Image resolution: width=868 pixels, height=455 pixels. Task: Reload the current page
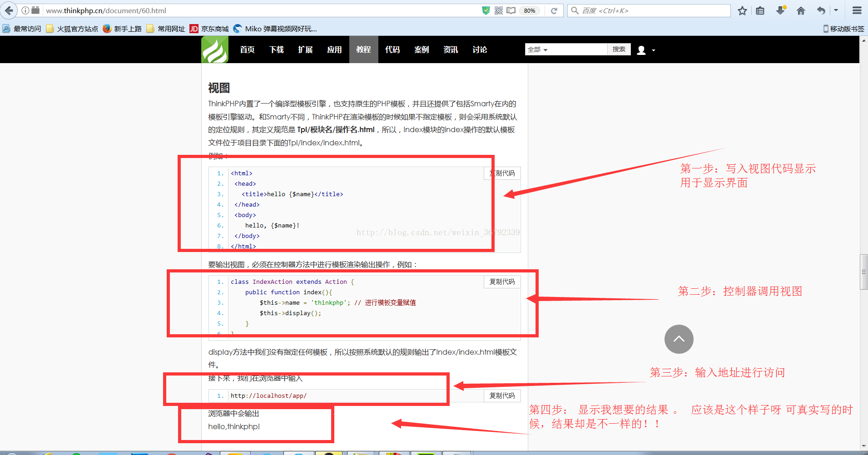554,10
